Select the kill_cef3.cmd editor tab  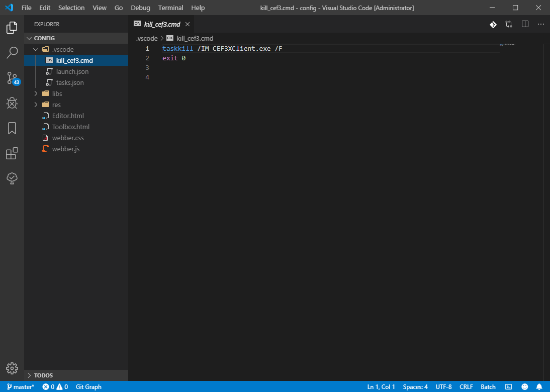coord(162,24)
